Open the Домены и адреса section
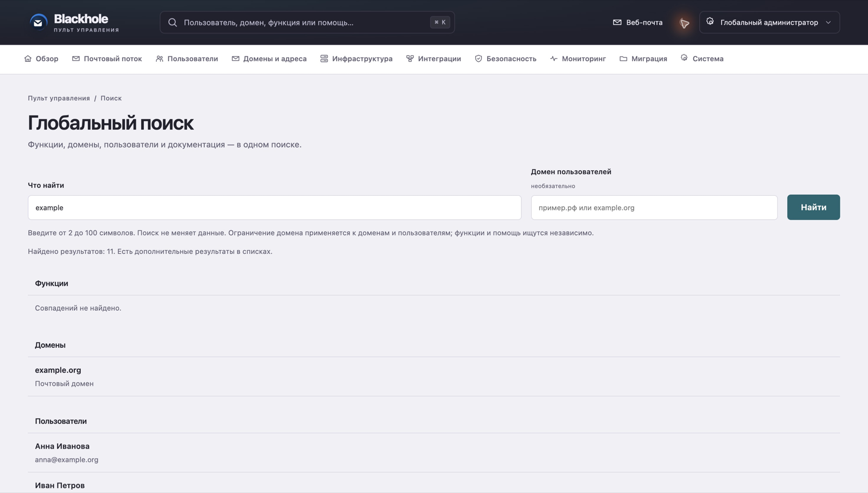The image size is (868, 493). 269,59
